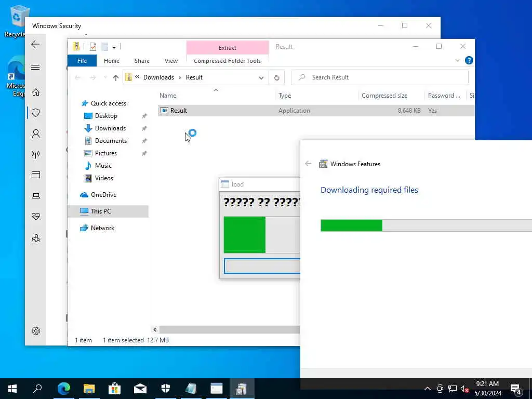
Task: Click the network tray icon
Action: pyautogui.click(x=453, y=389)
